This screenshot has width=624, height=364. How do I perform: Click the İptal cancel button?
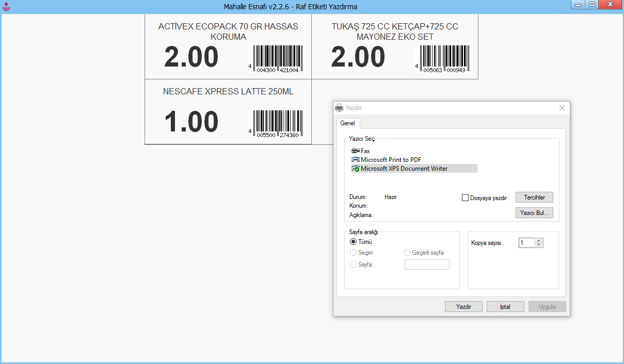(505, 307)
